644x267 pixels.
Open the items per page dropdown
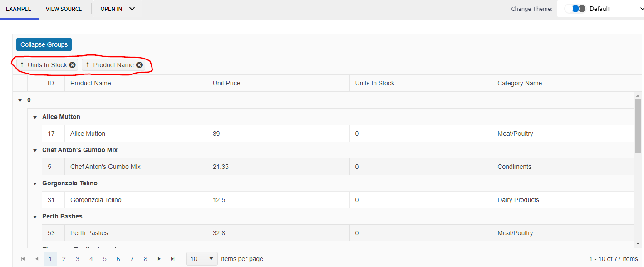(x=202, y=259)
